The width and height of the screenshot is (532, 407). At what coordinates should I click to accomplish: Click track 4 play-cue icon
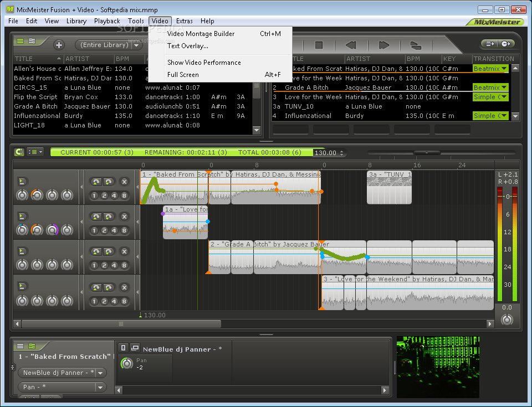22,286
